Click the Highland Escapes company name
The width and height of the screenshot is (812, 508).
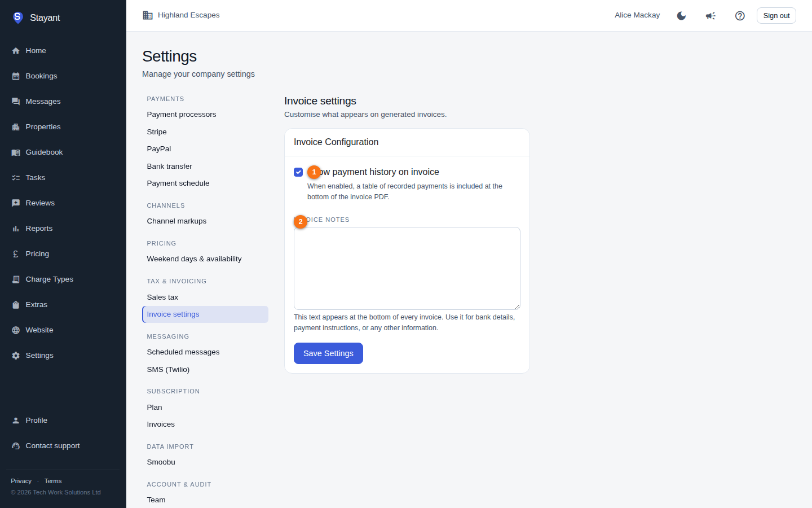[189, 15]
